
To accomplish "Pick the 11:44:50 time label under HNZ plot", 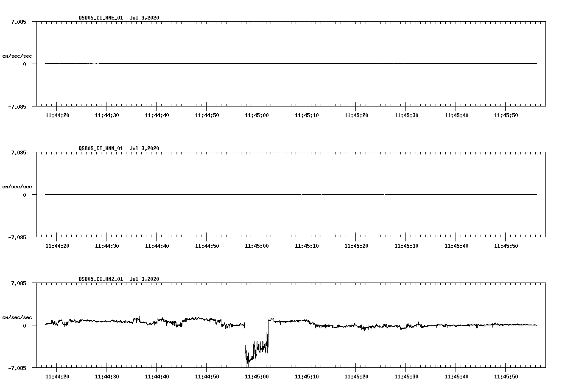I will 207,377.
